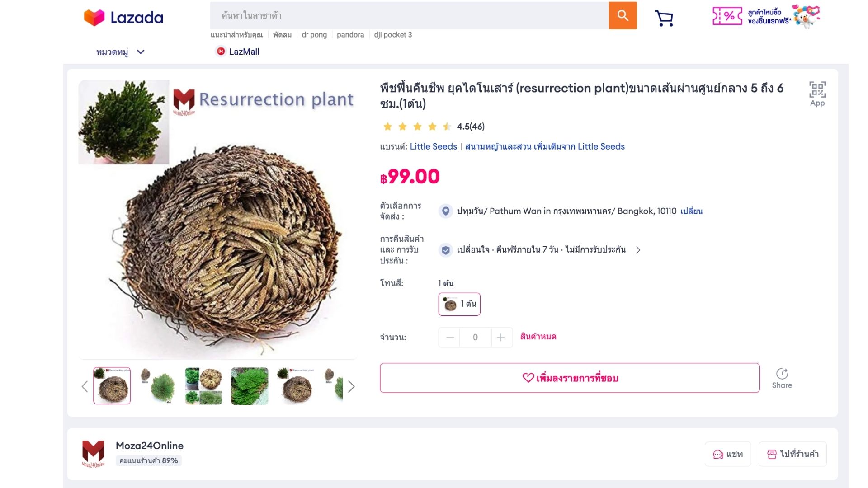Select the green fern lawn thumbnail
Screen dimensions: 868x488
250,386
